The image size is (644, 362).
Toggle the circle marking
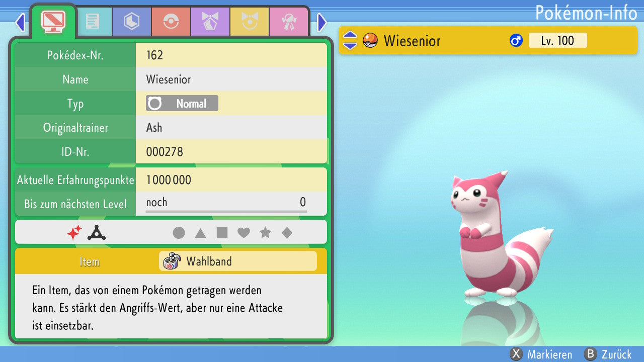179,233
